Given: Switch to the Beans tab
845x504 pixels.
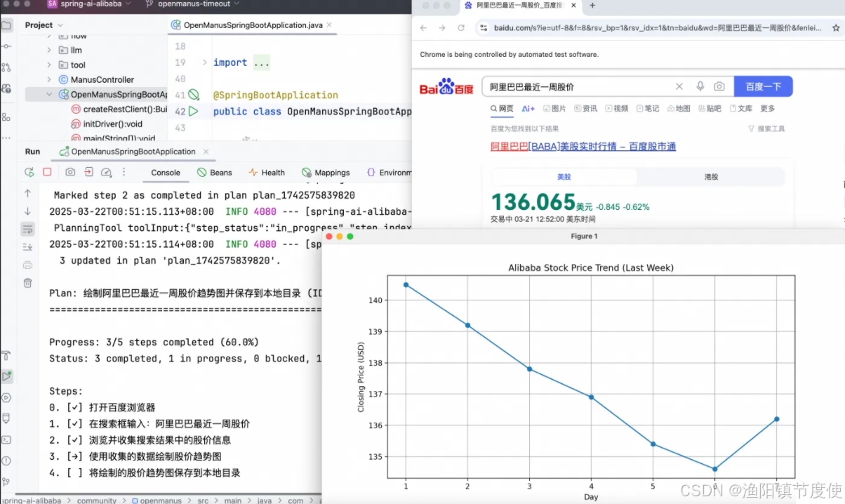Looking at the screenshot, I should click(x=215, y=173).
